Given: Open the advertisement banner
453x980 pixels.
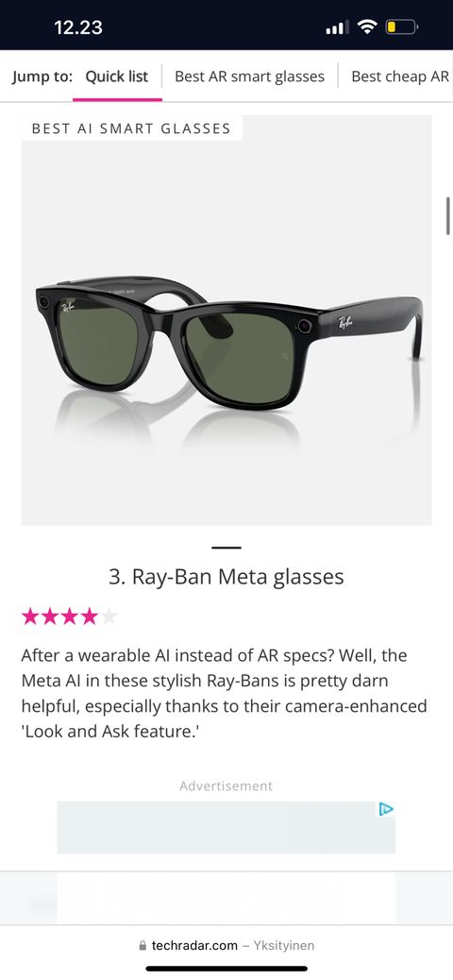Looking at the screenshot, I should click(x=226, y=827).
